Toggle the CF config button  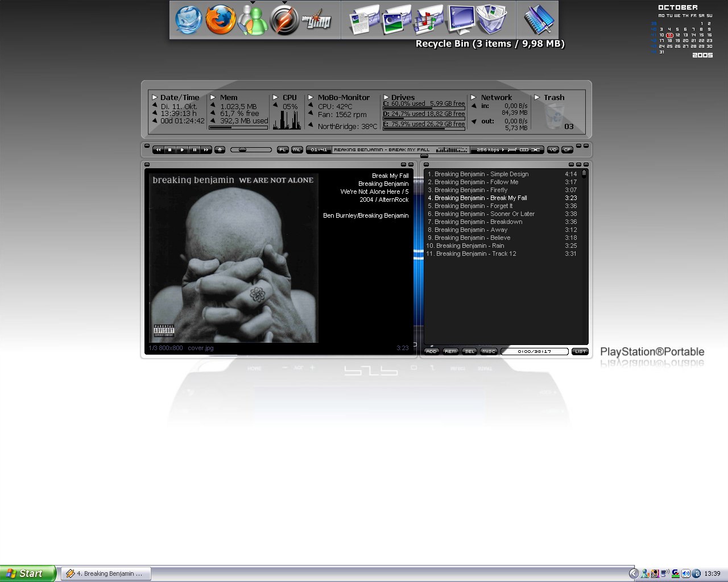(x=567, y=149)
